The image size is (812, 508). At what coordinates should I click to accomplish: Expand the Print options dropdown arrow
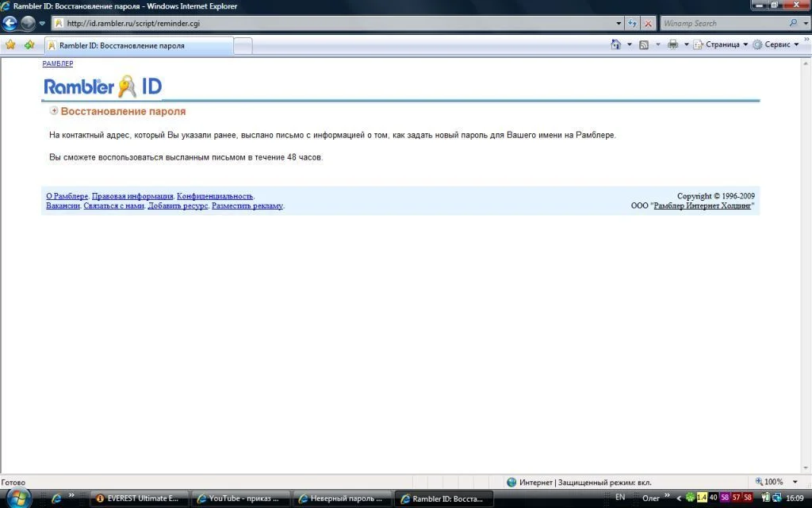point(686,44)
